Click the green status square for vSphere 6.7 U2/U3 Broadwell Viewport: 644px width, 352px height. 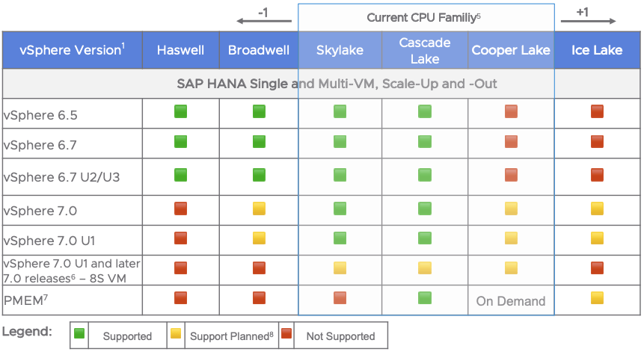coord(259,175)
